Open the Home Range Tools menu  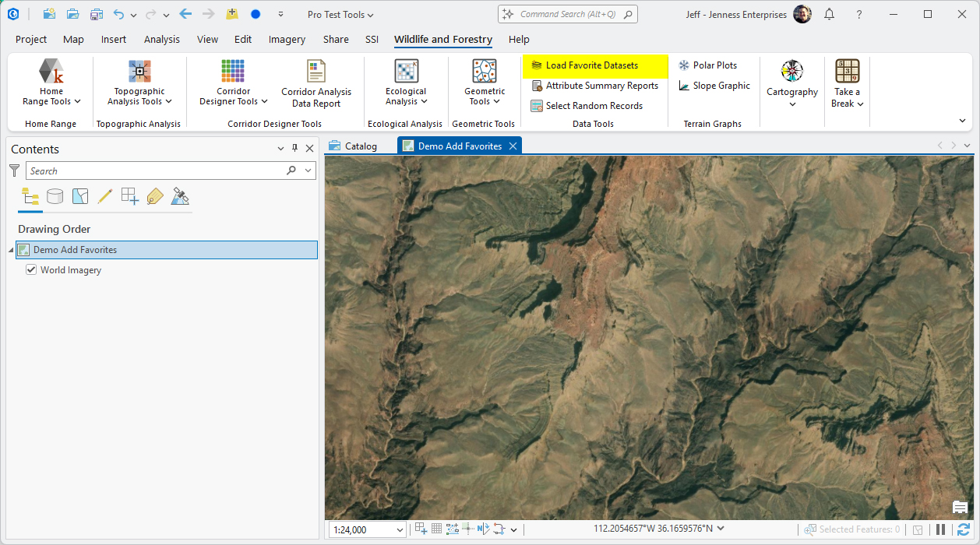tap(51, 84)
